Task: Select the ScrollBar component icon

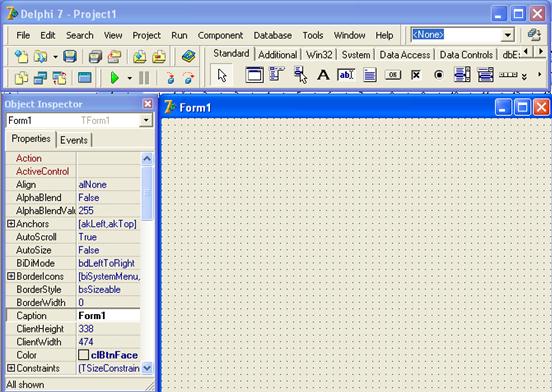Action: pyautogui.click(x=508, y=75)
